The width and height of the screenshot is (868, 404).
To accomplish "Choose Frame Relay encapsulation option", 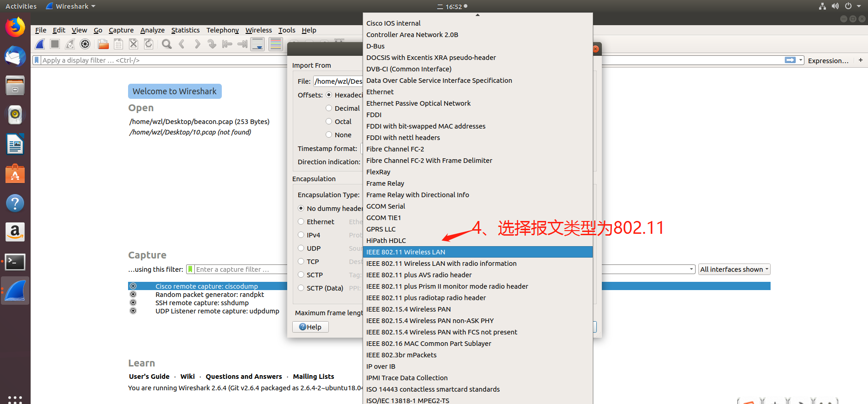I will coord(477,183).
